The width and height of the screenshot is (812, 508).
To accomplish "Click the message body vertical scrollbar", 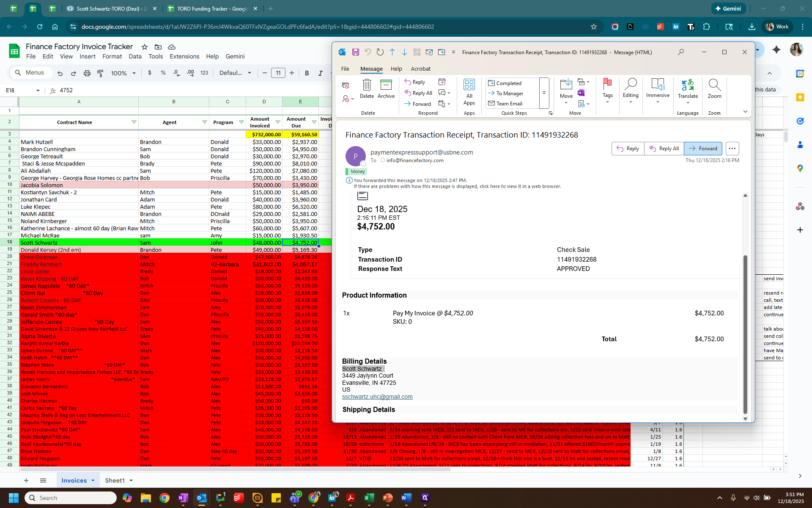I will [745, 334].
